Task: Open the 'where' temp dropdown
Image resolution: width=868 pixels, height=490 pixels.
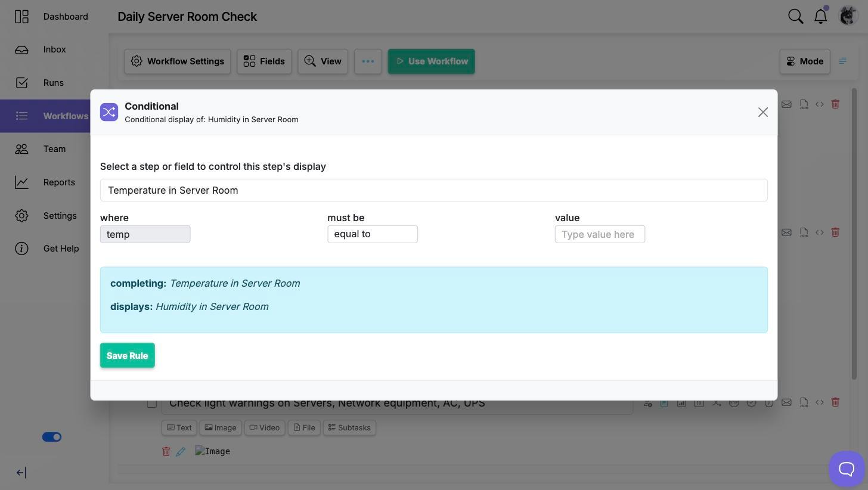Action: click(145, 234)
